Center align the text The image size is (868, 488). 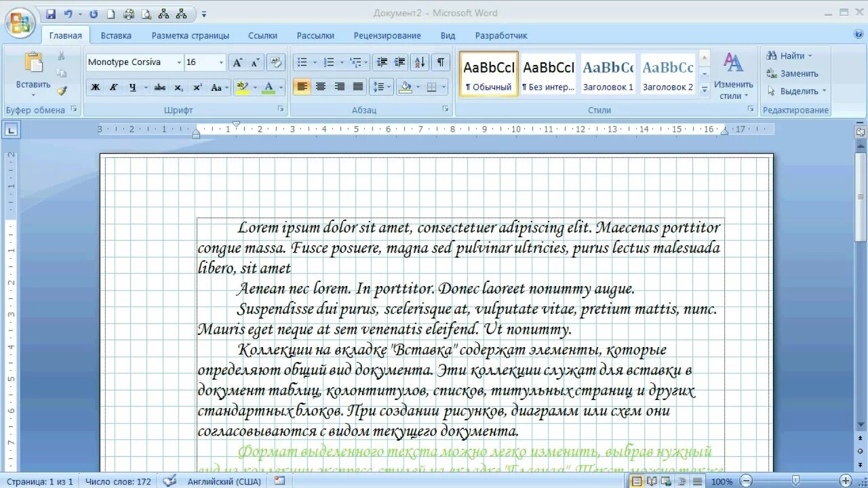pos(321,87)
